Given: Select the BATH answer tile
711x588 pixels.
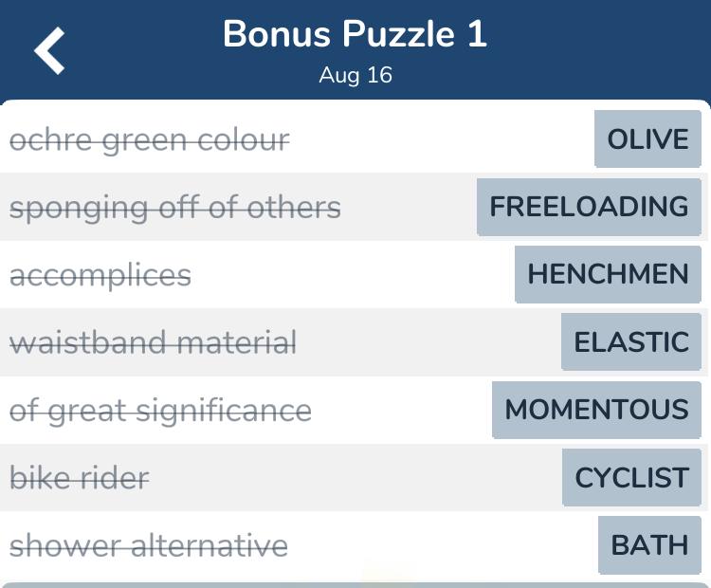Looking at the screenshot, I should pos(649,545).
